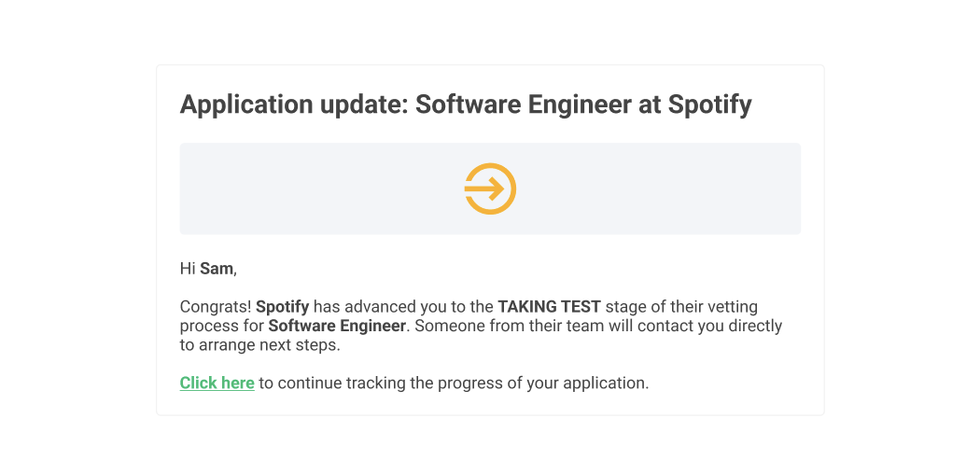Click the word 'Hi' in greeting

coord(189,269)
